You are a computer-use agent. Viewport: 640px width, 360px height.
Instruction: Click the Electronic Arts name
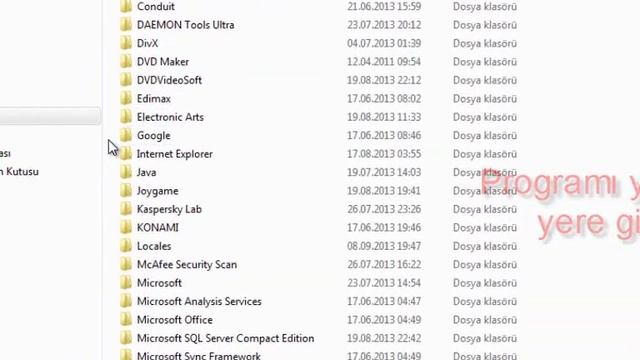[170, 117]
